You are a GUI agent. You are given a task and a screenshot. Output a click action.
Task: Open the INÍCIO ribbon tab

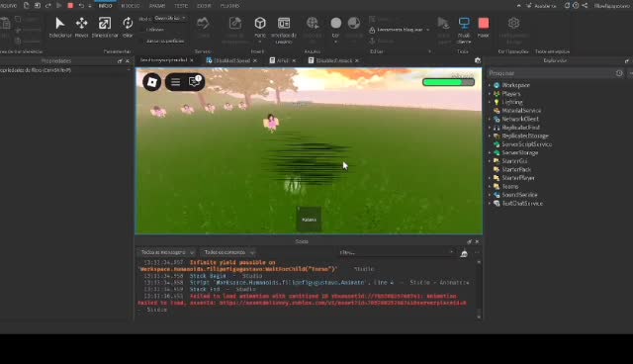(x=105, y=6)
